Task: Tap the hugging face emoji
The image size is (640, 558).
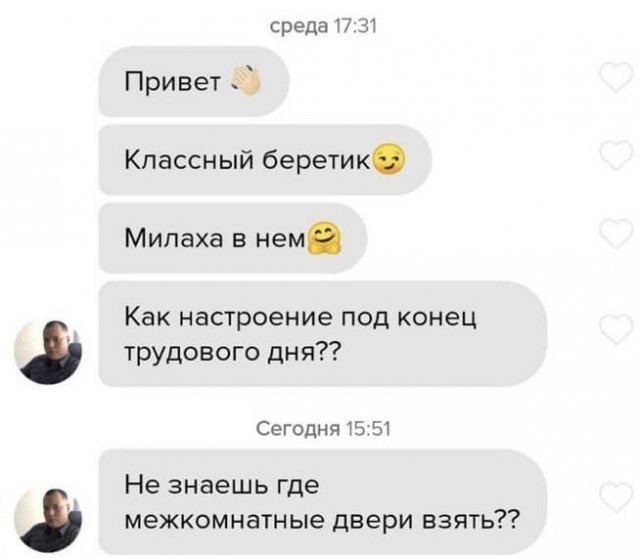Action: point(325,238)
